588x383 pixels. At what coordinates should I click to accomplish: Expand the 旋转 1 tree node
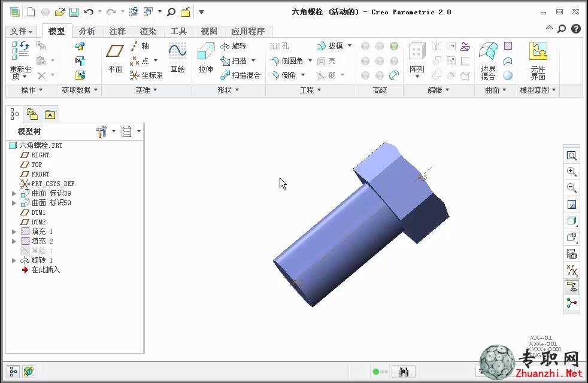[x=14, y=260]
